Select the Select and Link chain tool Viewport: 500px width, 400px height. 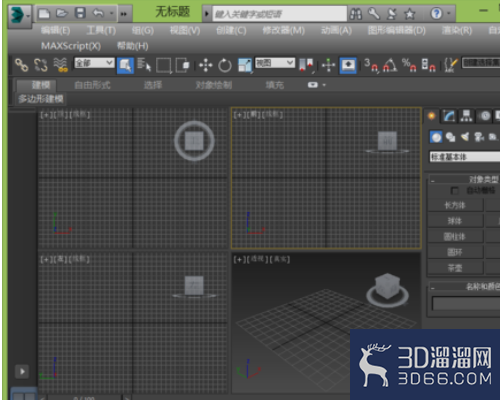tap(22, 65)
